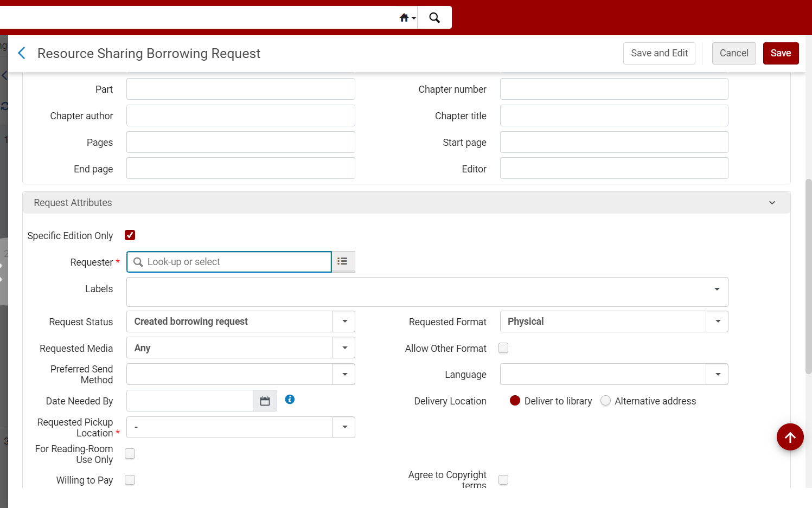Click the Start page field

click(x=614, y=142)
